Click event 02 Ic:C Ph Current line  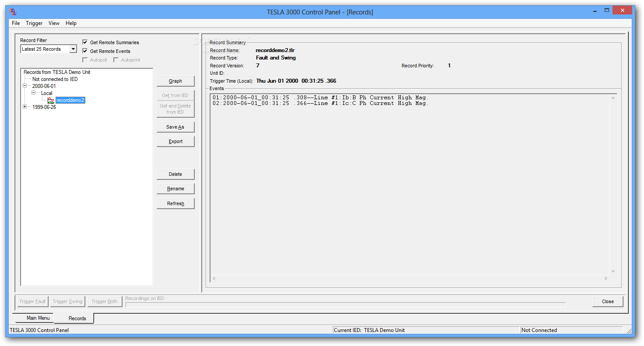[x=321, y=103]
